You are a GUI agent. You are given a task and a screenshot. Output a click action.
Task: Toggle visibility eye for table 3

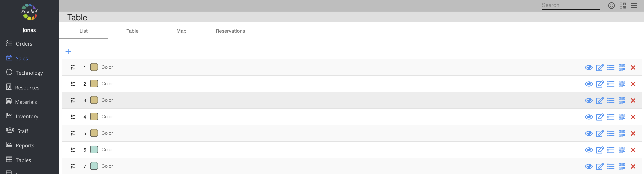coord(589,101)
